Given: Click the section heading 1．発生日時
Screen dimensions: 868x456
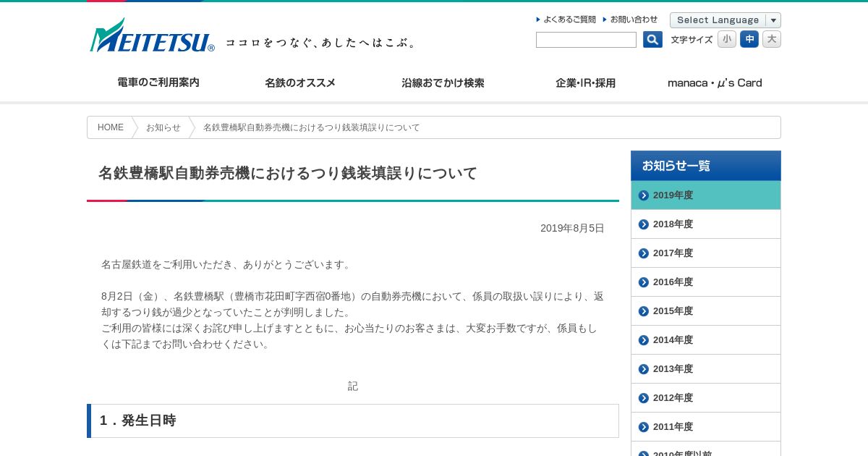Looking at the screenshot, I should click(138, 421).
